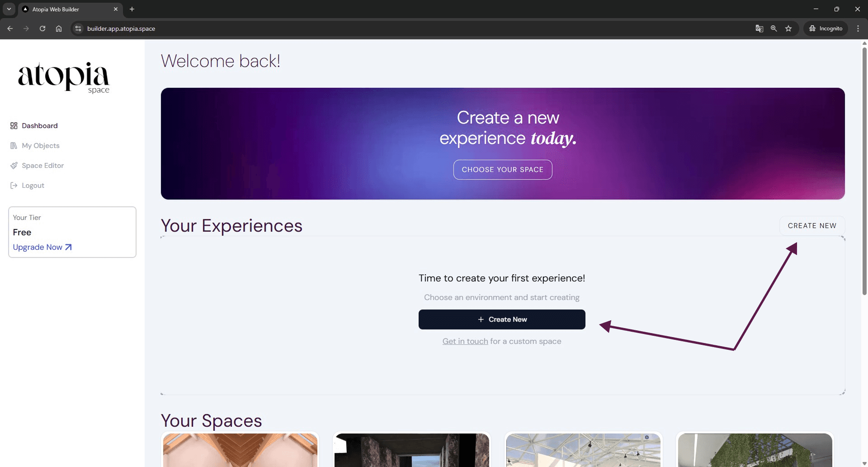Viewport: 868px width, 467px height.
Task: Click the Your Experiences heading
Action: (231, 226)
